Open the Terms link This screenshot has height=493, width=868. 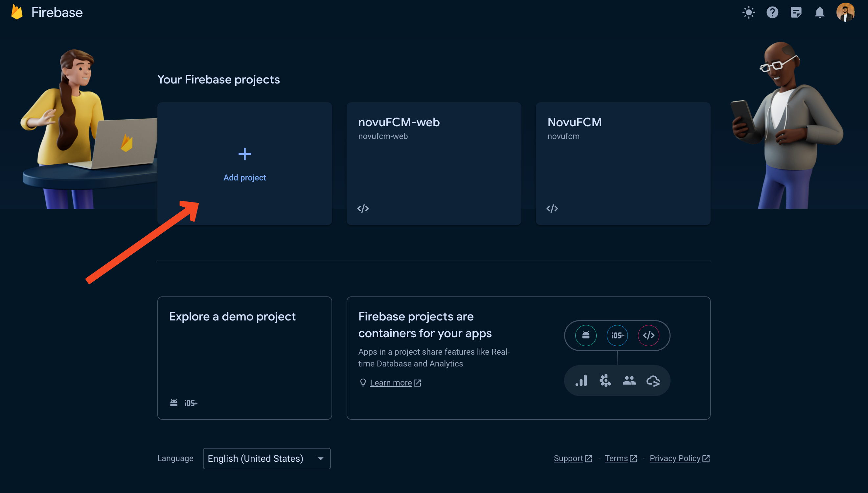pyautogui.click(x=616, y=458)
